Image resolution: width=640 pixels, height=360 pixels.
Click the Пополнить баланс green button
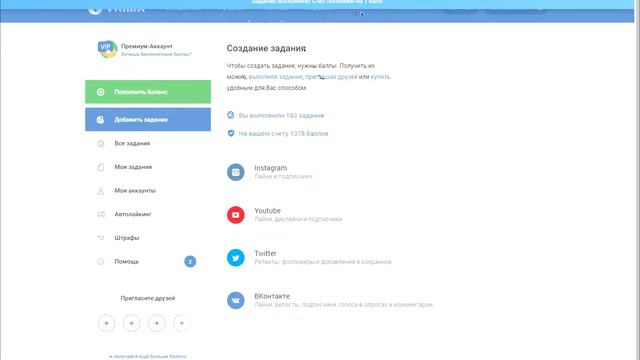point(148,92)
